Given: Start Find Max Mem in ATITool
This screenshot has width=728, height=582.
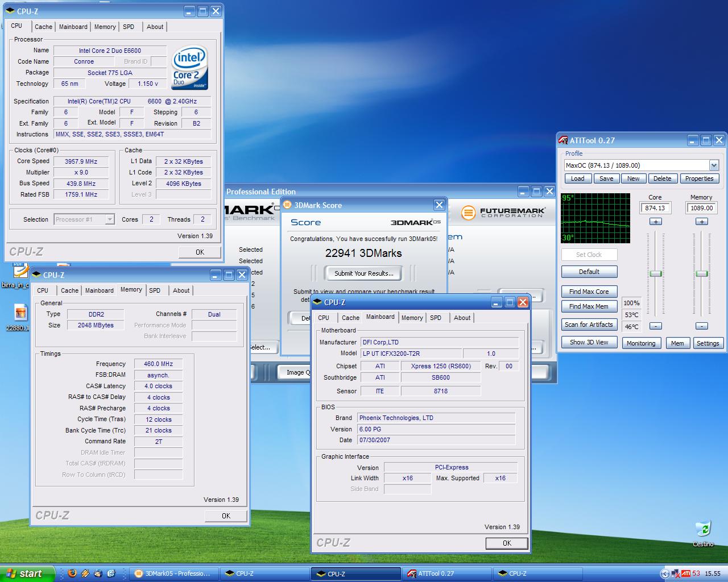Looking at the screenshot, I should pyautogui.click(x=589, y=306).
